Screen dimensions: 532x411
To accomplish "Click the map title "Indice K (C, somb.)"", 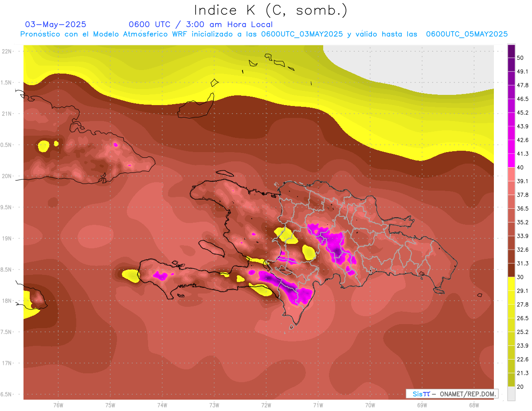I will (270, 10).
